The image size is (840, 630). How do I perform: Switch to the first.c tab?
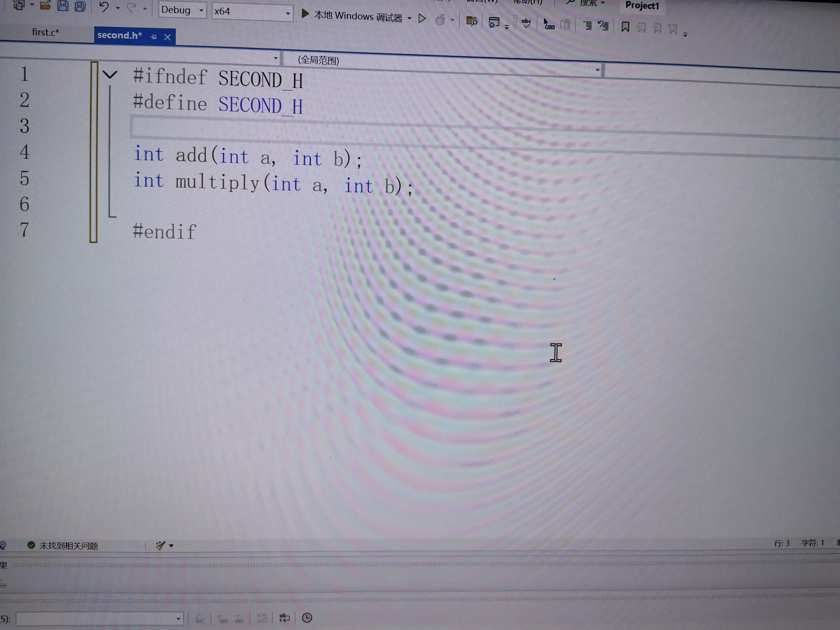pos(45,32)
